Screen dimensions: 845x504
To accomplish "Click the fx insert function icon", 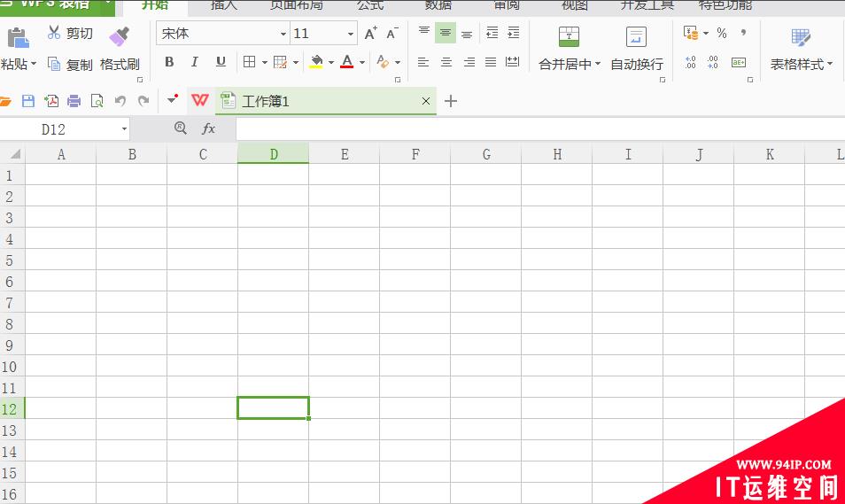I will (x=208, y=128).
